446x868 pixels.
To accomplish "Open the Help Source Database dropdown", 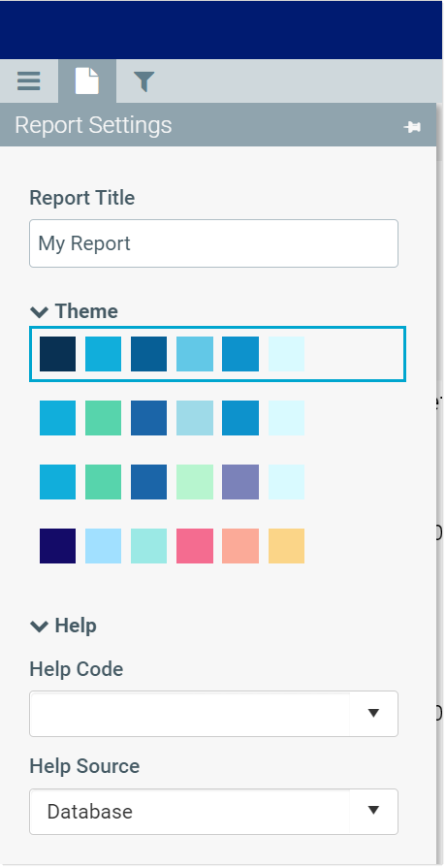I will (213, 812).
